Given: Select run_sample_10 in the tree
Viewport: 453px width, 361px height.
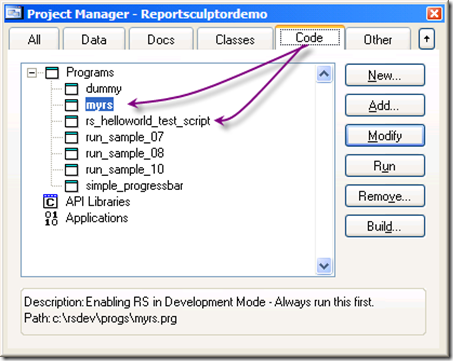Looking at the screenshot, I should [x=125, y=169].
